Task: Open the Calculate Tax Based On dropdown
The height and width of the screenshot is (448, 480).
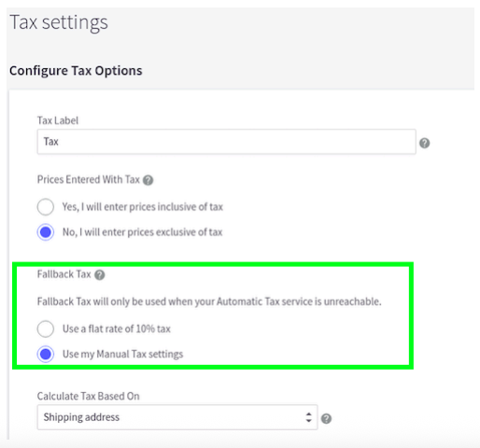Action: tap(177, 417)
